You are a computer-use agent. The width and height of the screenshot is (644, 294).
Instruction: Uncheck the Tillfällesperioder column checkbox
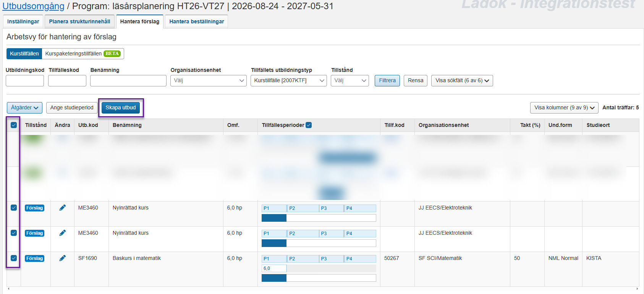coord(309,125)
